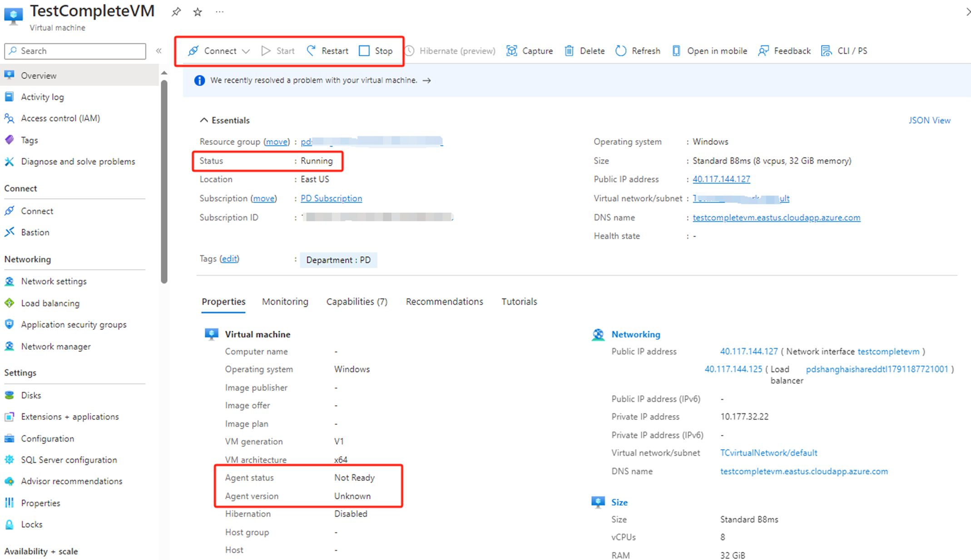Image resolution: width=971 pixels, height=560 pixels.
Task: Open Connect under the Connect section
Action: click(x=37, y=211)
